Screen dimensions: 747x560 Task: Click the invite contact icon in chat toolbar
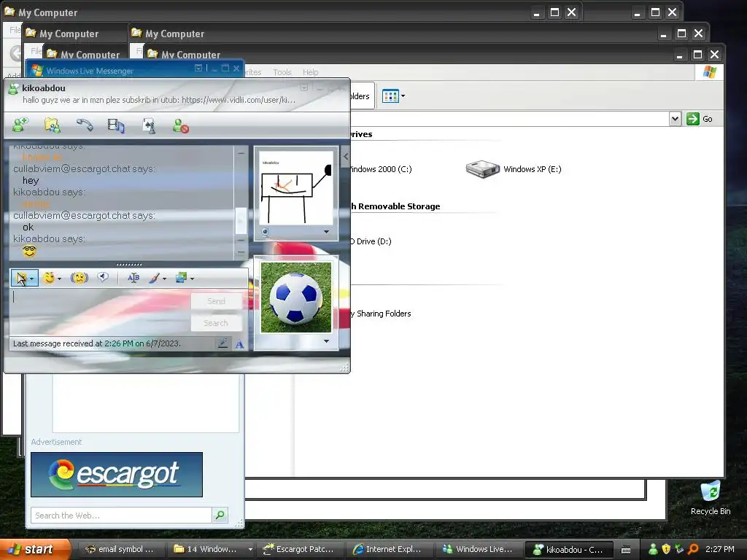20,125
